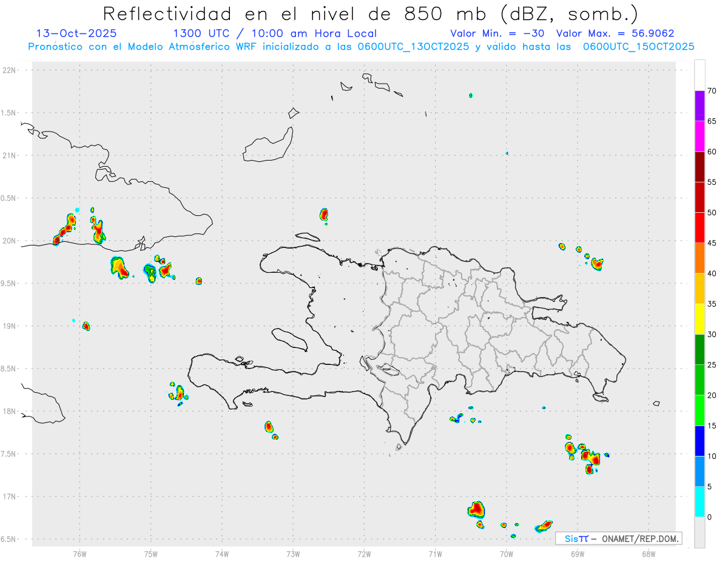
Task: Click the "10" colorbar scale label
Action: pyautogui.click(x=712, y=456)
